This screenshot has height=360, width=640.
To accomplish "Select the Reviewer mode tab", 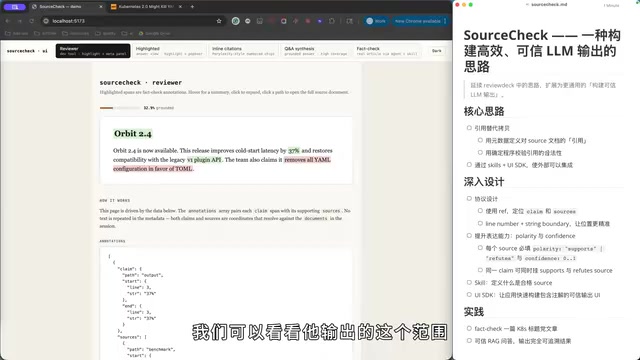I will (93, 51).
